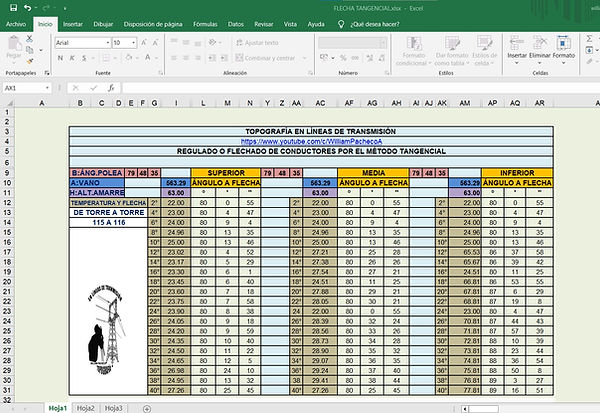This screenshot has height=413, width=600.
Task: Open Portapapeles dialog launcher
Action: [x=47, y=73]
